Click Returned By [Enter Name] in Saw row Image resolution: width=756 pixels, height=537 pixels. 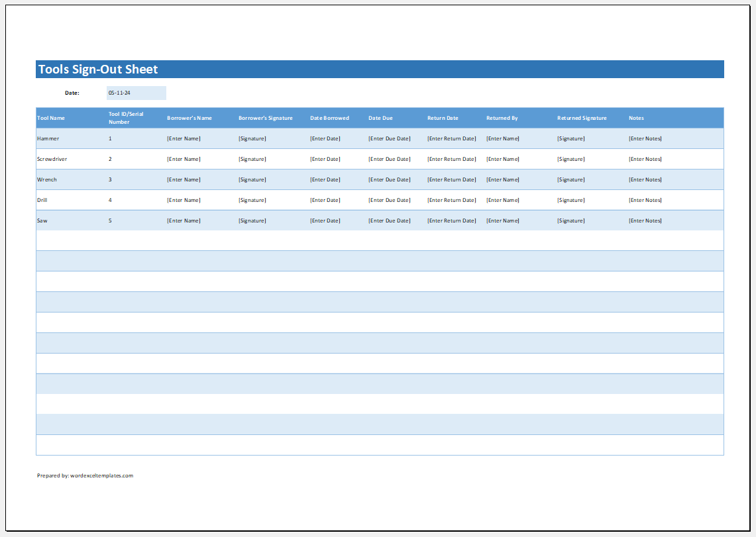click(x=503, y=220)
